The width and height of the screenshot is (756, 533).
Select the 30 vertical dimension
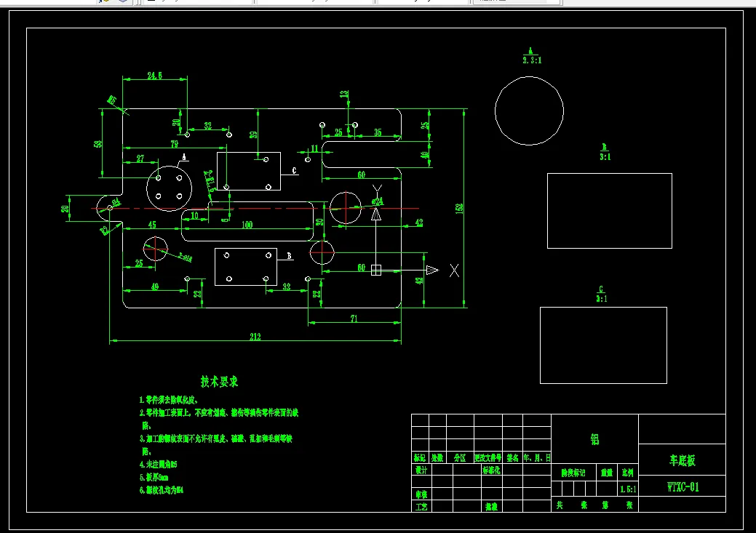tap(319, 223)
